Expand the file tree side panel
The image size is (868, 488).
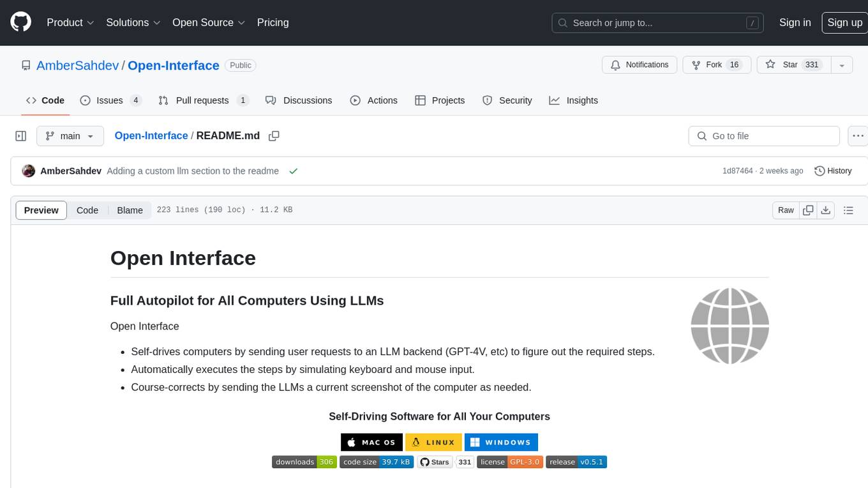click(20, 136)
